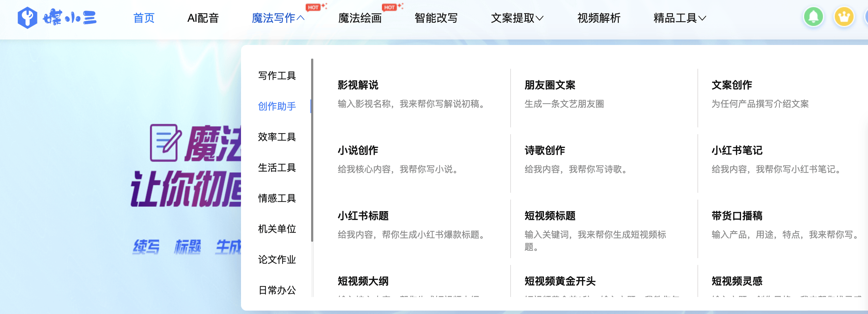The height and width of the screenshot is (314, 868).
Task: Open the green notification bell
Action: click(813, 17)
